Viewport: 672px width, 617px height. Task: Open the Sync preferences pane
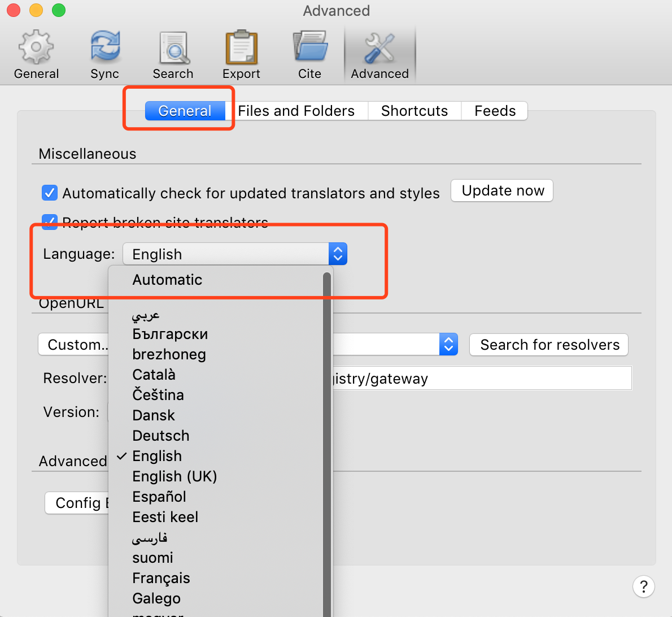tap(104, 54)
